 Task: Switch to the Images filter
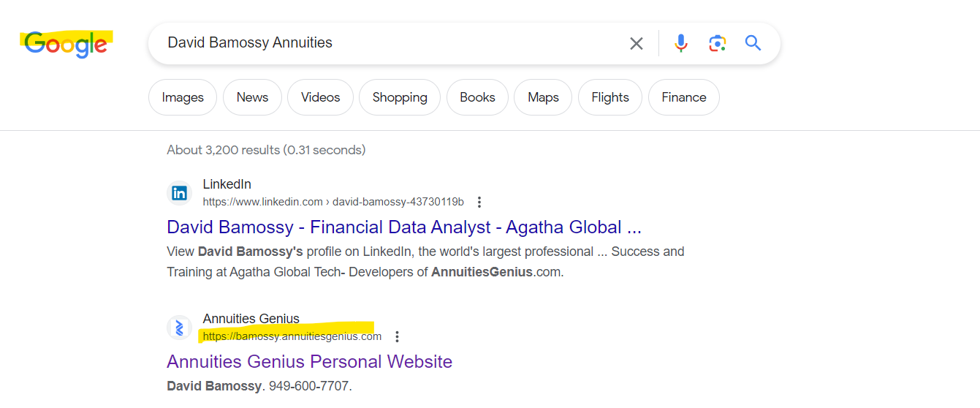coord(183,97)
